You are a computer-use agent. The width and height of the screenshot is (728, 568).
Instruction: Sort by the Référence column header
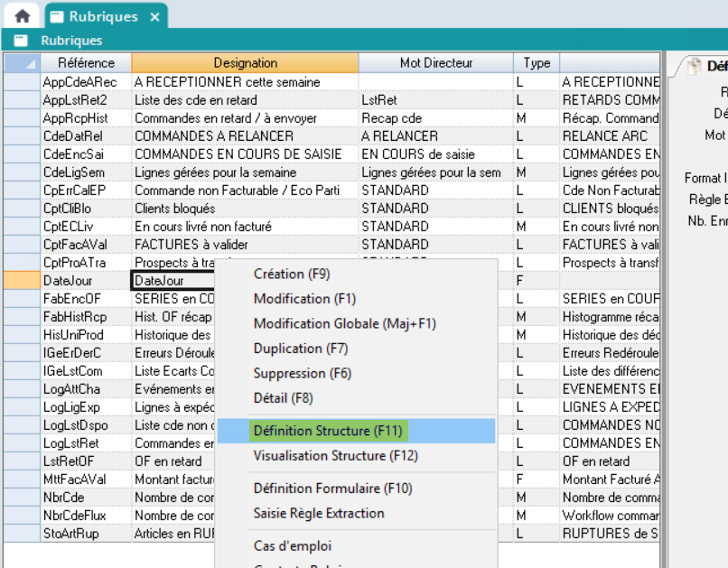coord(86,63)
